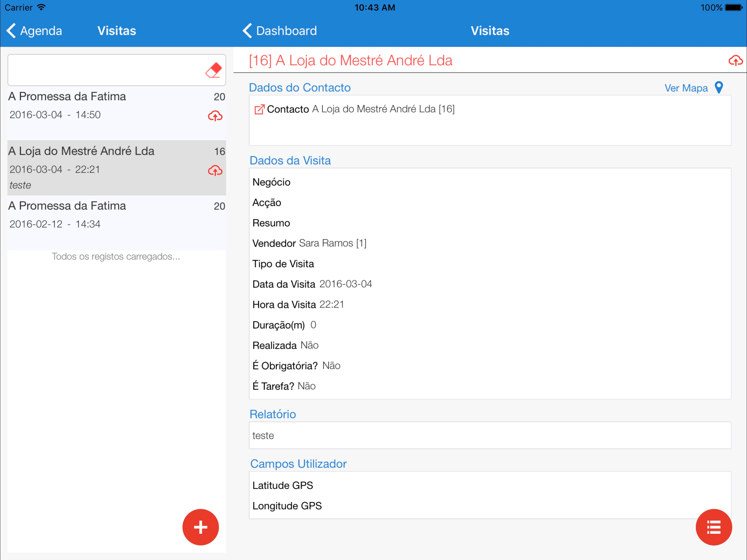This screenshot has width=747, height=560.
Task: Go back using the Dashboard chevron arrow
Action: click(247, 31)
